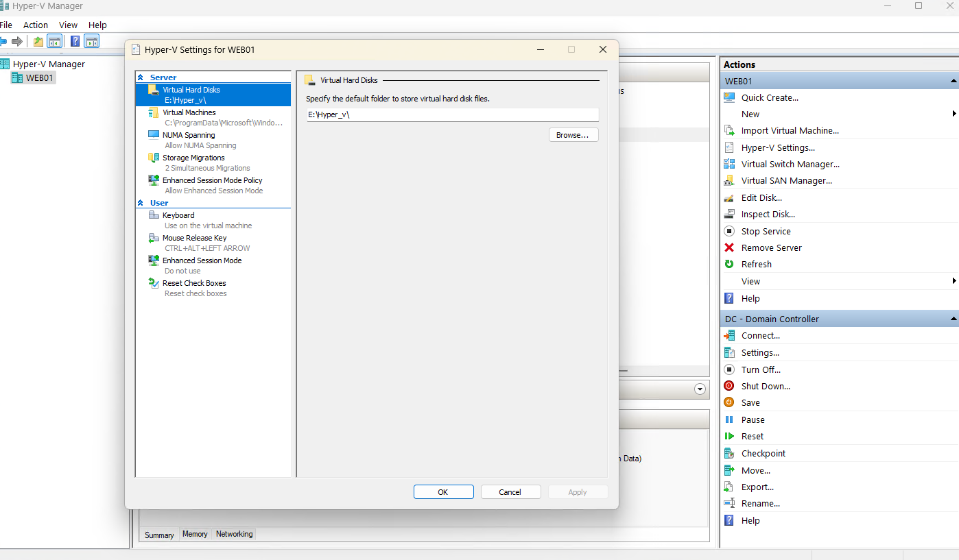Switch to the Networking tab

[234, 535]
